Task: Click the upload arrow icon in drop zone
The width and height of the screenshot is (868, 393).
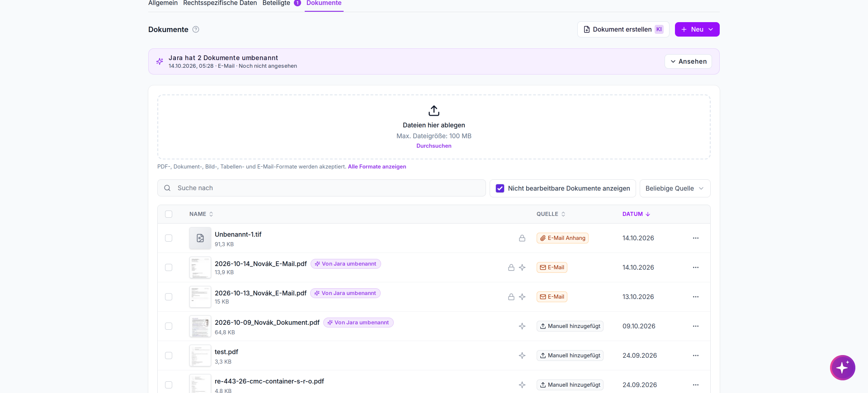Action: pos(434,111)
